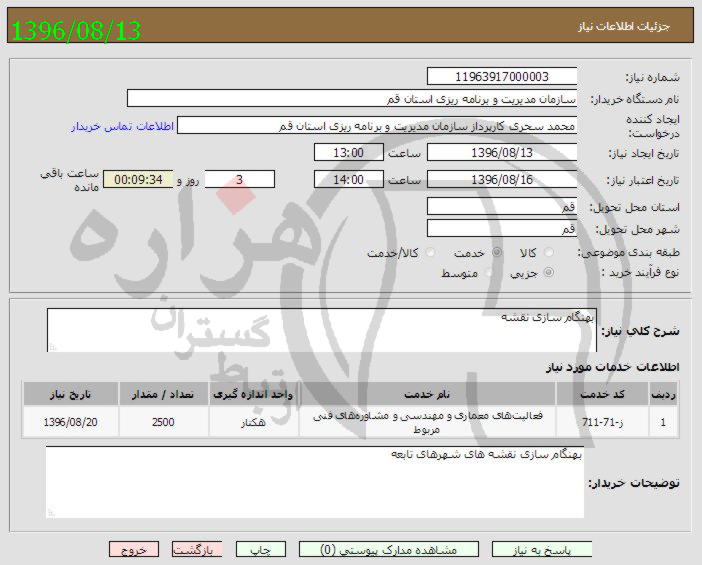
Task: Click the validity date 1396/08/16 field
Action: [x=502, y=180]
